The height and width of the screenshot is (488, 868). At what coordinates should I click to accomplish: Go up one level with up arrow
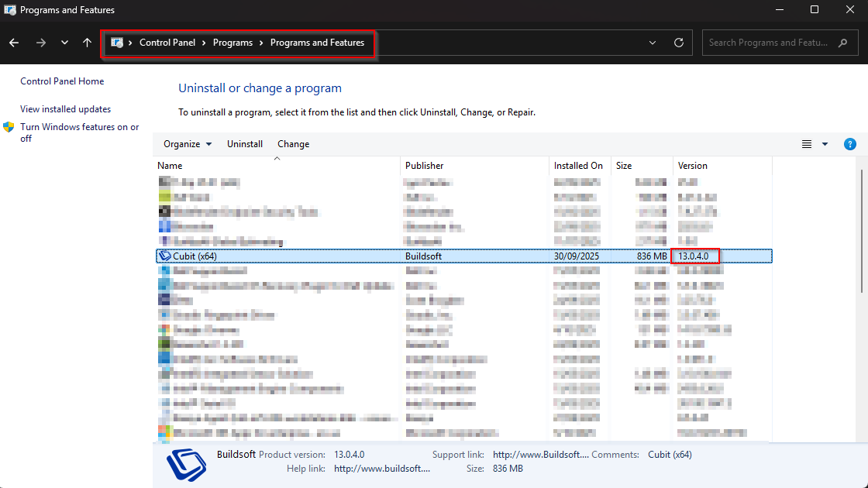click(87, 43)
